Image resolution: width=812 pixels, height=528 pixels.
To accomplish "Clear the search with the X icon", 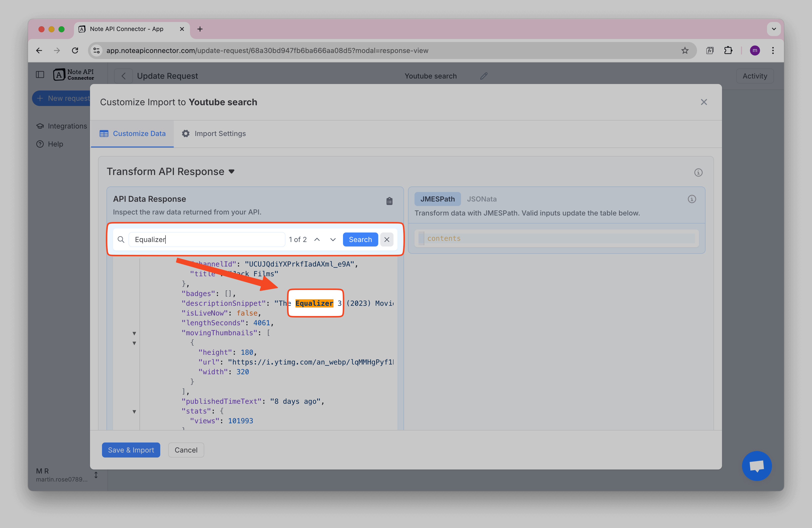I will (x=386, y=239).
